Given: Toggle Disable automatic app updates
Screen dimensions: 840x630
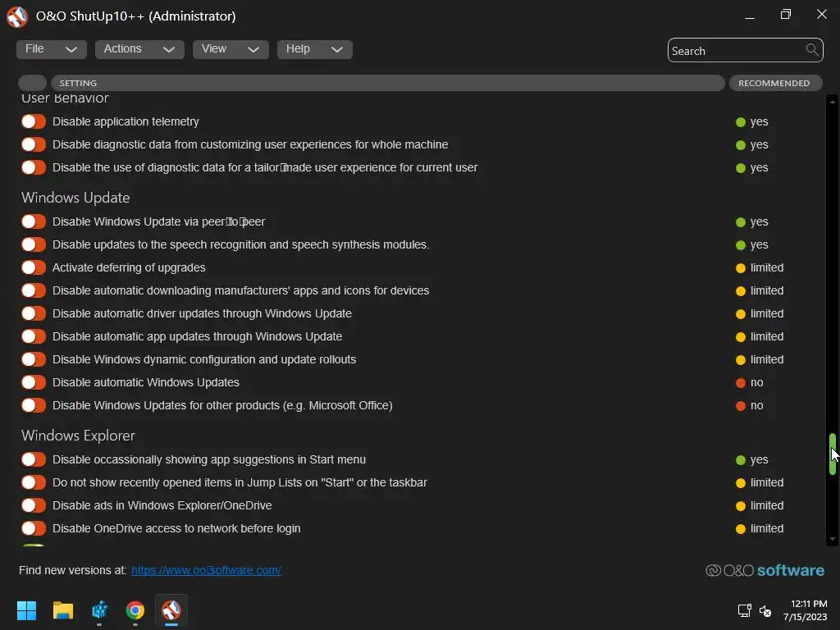Looking at the screenshot, I should tap(33, 337).
